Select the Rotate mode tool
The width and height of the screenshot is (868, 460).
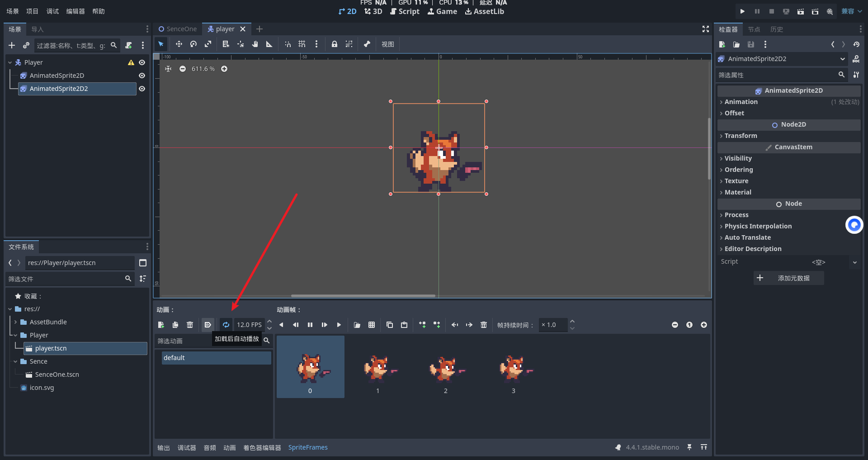(x=193, y=44)
